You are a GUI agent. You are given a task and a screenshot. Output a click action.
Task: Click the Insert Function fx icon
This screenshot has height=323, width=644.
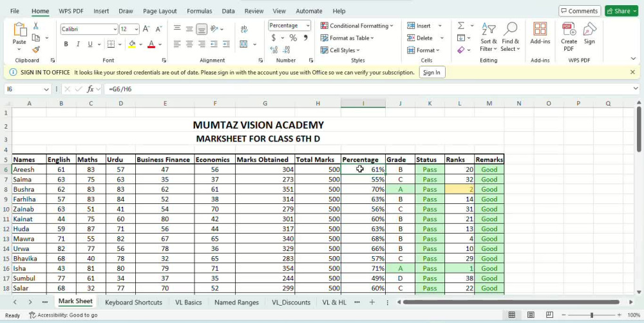click(90, 89)
